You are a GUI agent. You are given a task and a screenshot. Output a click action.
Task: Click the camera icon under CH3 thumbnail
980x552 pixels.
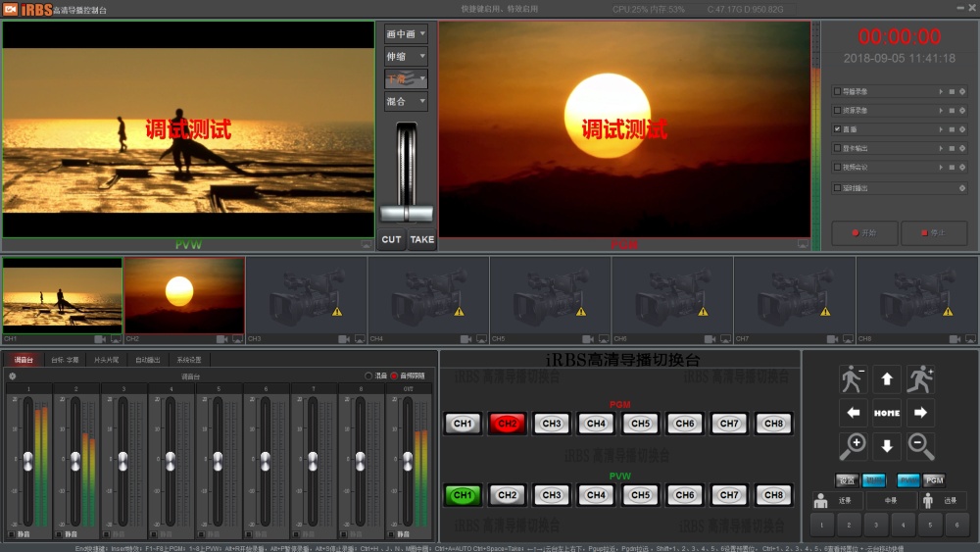343,339
